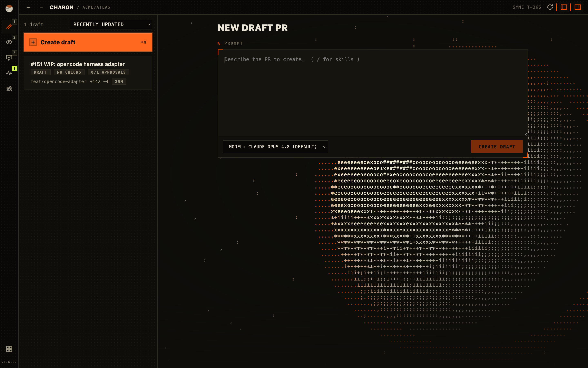Click the ACME/ATLAS repository breadcrumb
The image size is (588, 368).
pyautogui.click(x=96, y=7)
